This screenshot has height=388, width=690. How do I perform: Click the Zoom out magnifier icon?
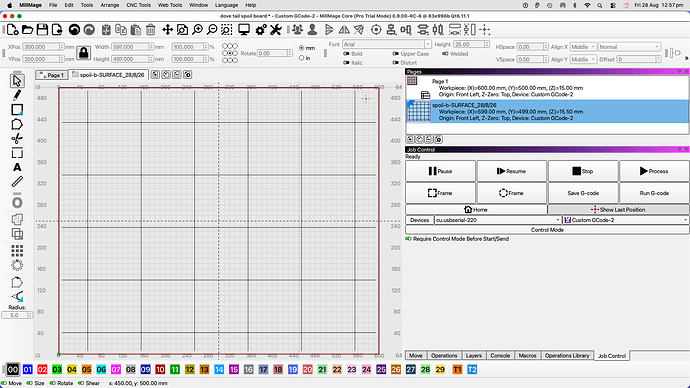(212, 29)
